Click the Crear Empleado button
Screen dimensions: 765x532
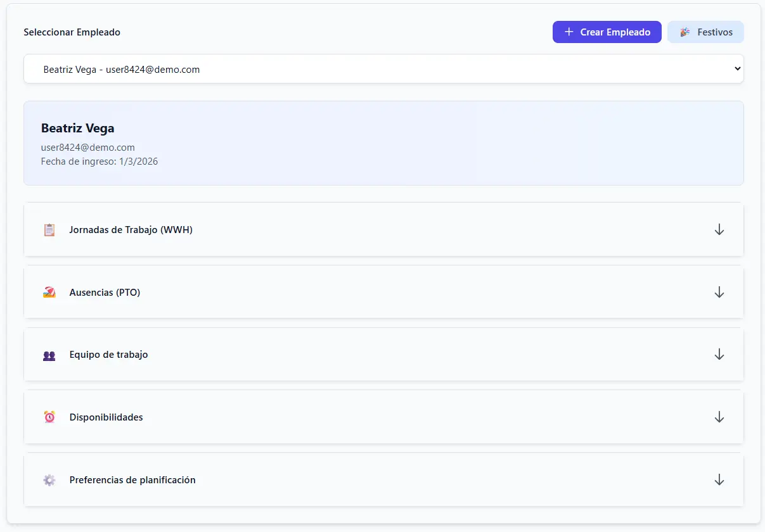point(607,32)
